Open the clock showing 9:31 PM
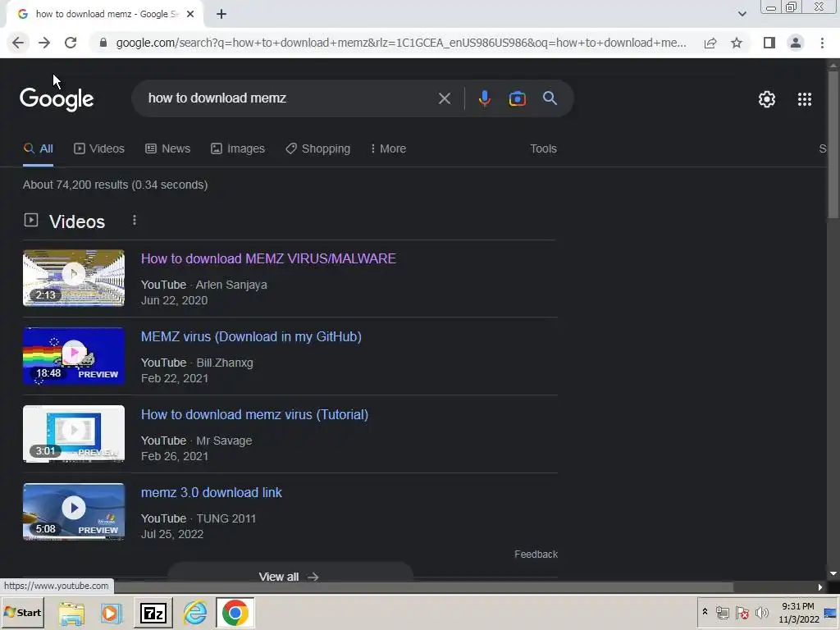The height and width of the screenshot is (630, 840). pos(799,612)
